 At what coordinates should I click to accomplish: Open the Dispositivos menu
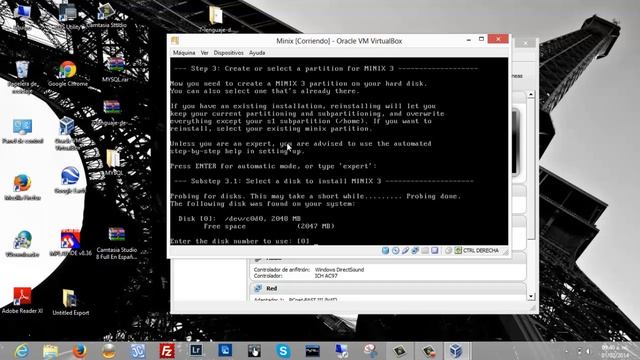228,53
